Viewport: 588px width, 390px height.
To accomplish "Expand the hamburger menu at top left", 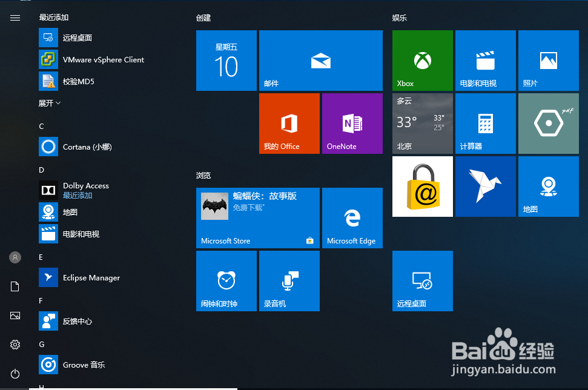I will pyautogui.click(x=15, y=18).
